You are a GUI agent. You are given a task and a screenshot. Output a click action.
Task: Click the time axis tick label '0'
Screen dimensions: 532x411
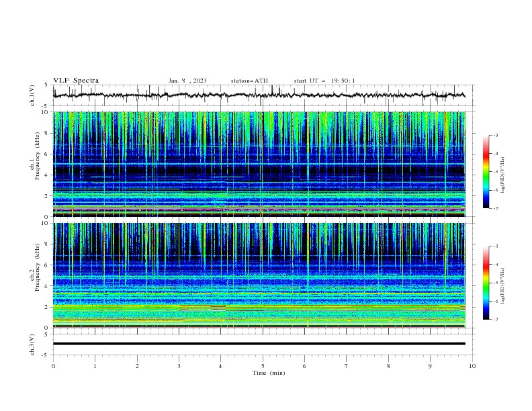click(53, 366)
